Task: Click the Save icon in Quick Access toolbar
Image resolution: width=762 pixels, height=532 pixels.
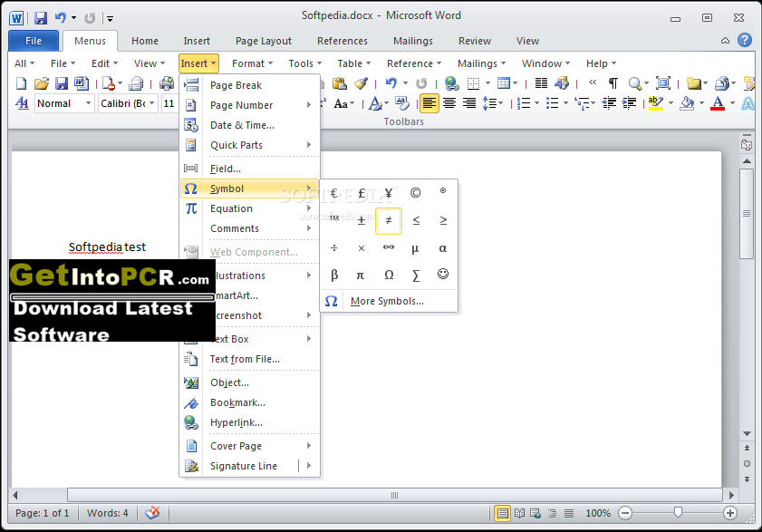Action: coord(41,18)
